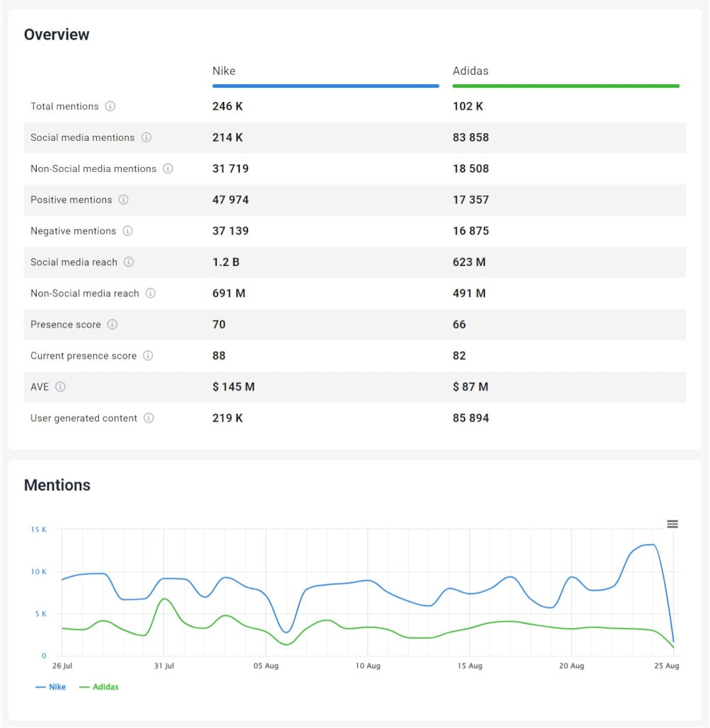710x728 pixels.
Task: Click info icon beside Positive mentions
Action: (x=124, y=200)
